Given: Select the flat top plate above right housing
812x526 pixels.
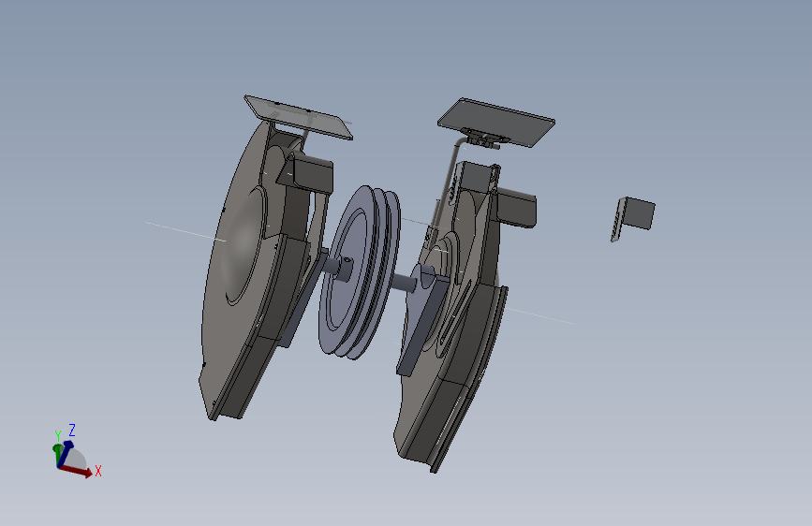Looking at the screenshot, I should click(496, 123).
